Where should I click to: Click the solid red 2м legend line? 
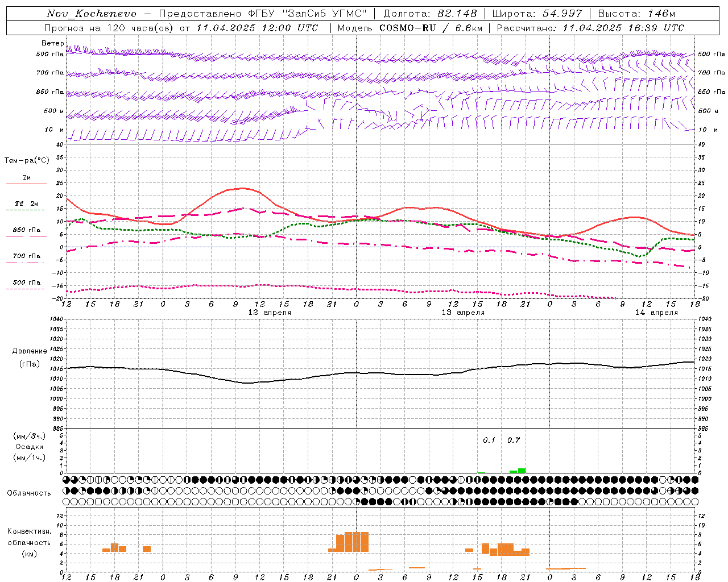click(26, 184)
